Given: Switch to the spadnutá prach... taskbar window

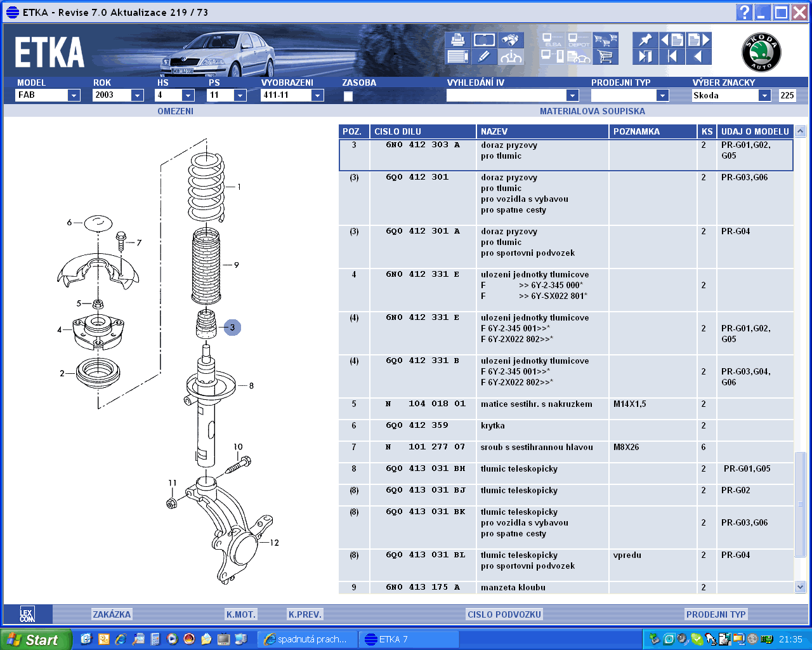Looking at the screenshot, I should pyautogui.click(x=308, y=639).
